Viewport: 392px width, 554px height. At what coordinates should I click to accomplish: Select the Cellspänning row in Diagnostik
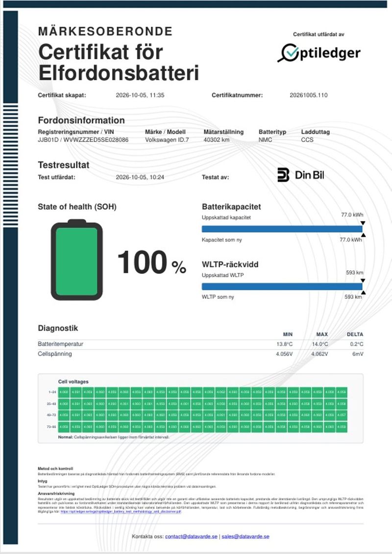coord(200,354)
